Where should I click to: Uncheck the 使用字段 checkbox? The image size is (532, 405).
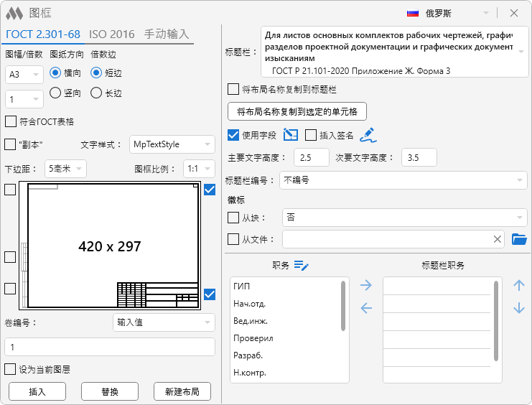click(233, 134)
